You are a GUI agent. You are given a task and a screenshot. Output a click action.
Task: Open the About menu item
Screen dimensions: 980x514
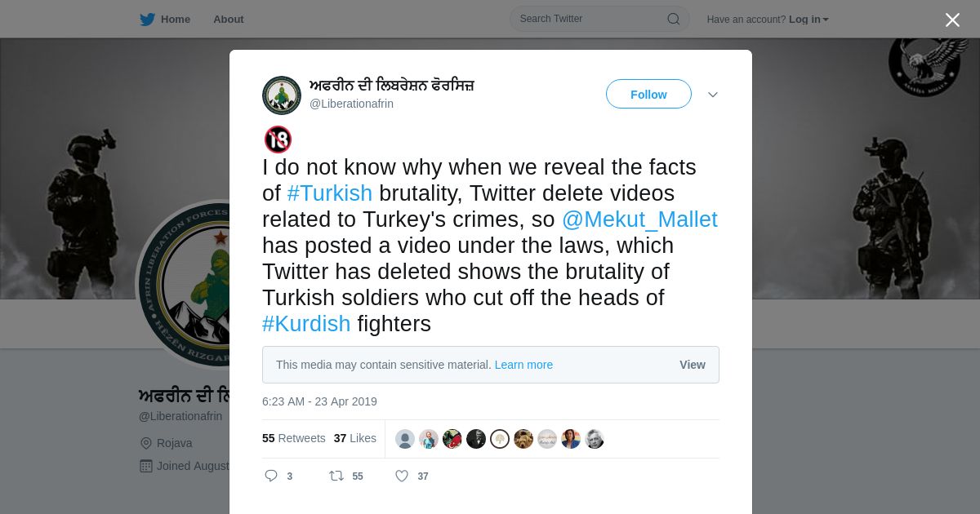229,20
